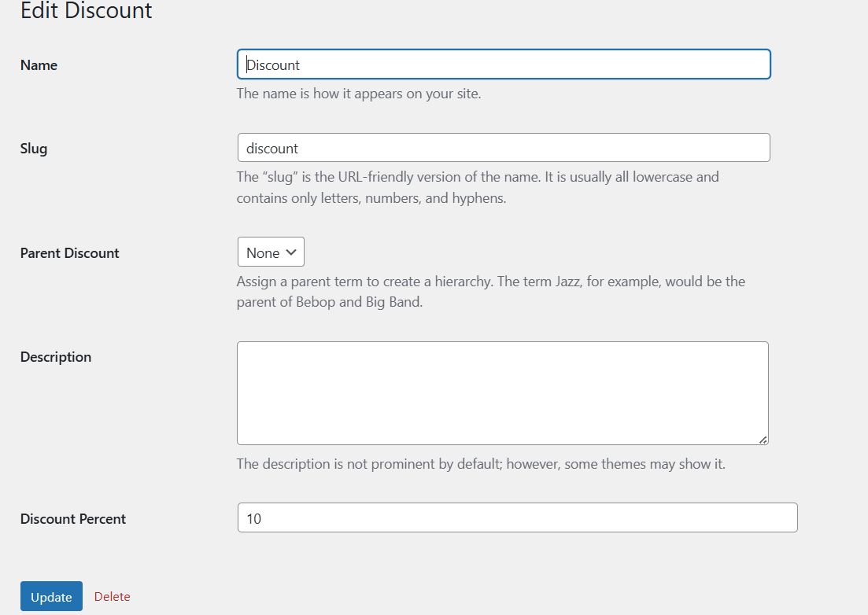
Task: Click the Update button
Action: [51, 596]
